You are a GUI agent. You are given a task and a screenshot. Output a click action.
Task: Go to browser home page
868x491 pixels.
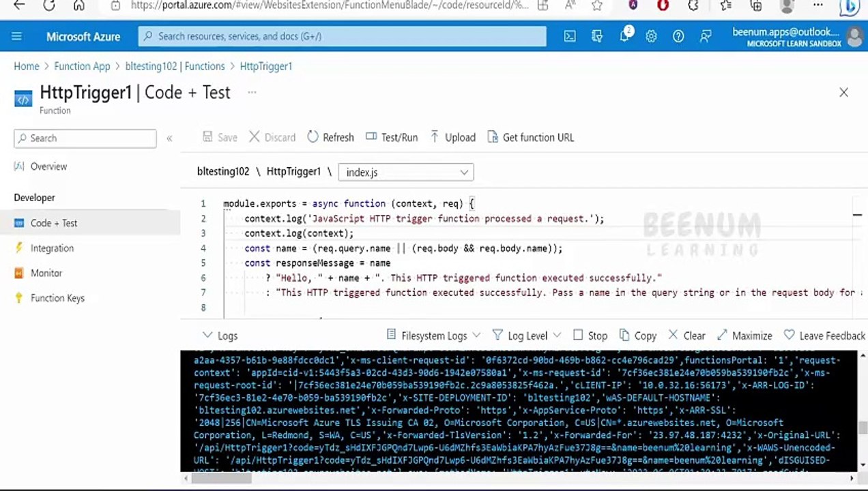pos(79,5)
